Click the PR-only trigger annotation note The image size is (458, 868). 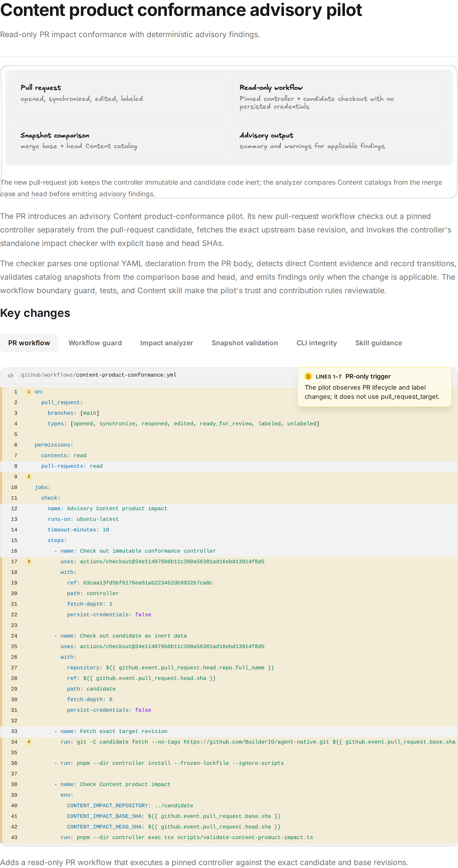point(375,387)
